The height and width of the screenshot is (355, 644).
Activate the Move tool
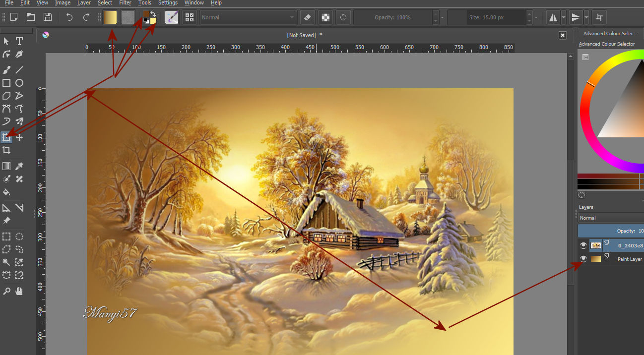19,137
